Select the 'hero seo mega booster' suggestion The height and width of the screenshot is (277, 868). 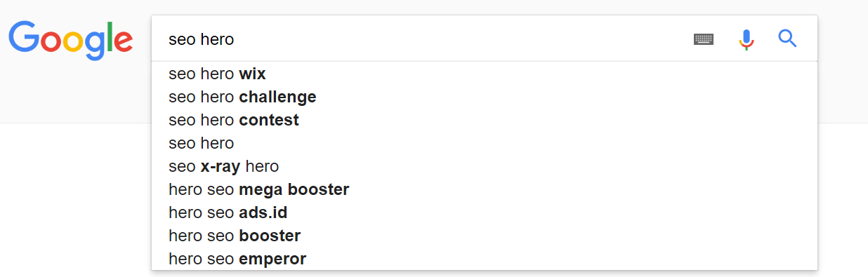click(x=485, y=189)
